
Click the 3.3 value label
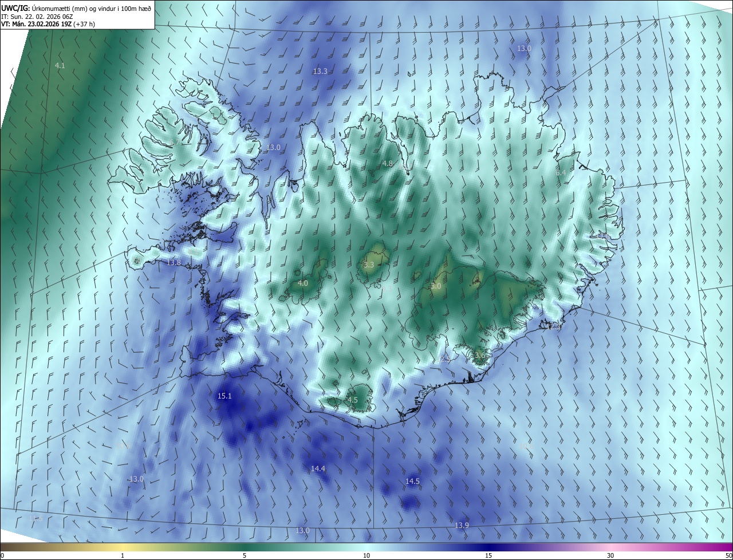point(369,265)
